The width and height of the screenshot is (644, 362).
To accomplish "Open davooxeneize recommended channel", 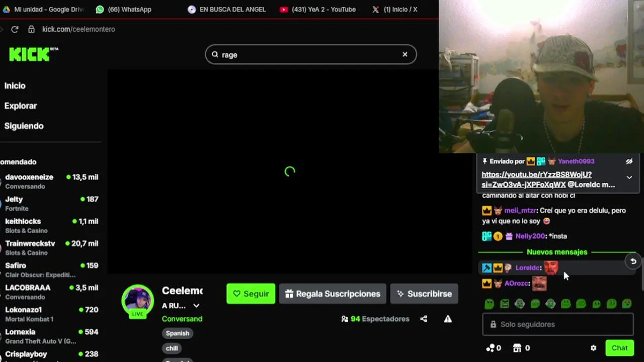I will pyautogui.click(x=50, y=181).
